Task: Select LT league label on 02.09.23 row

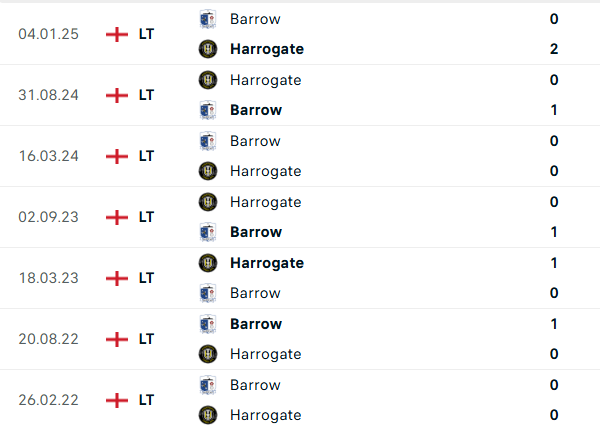Action: [x=146, y=217]
